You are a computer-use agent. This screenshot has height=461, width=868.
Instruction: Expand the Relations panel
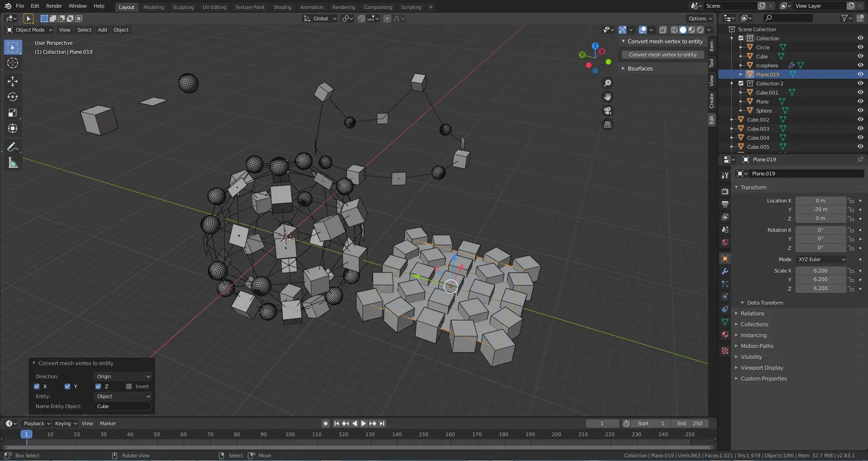[x=752, y=313]
